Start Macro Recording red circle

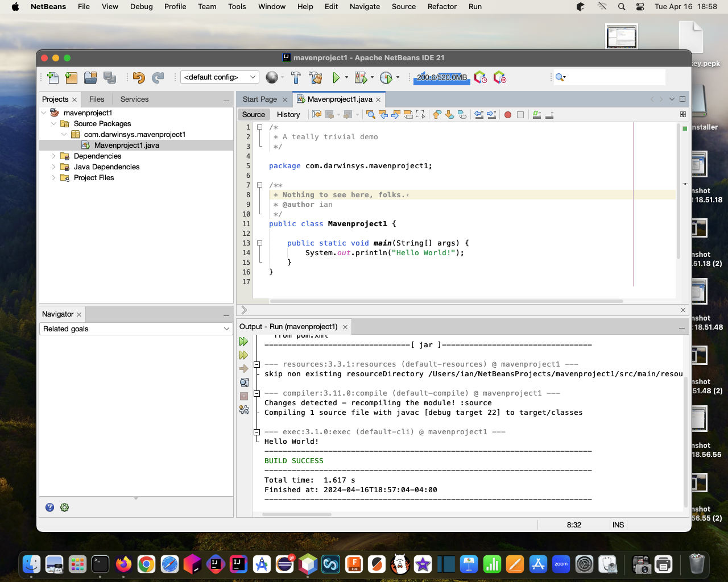[508, 115]
